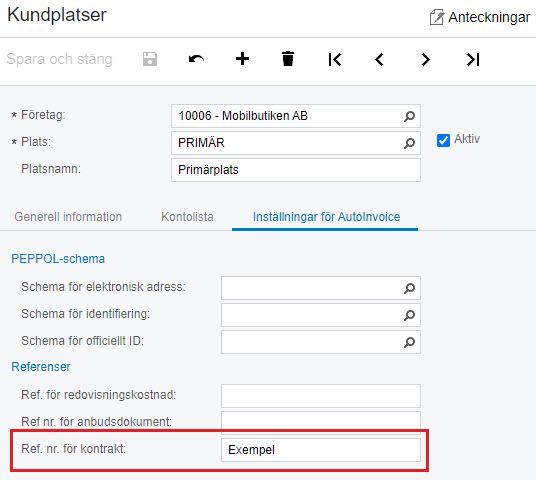536x480 pixels.
Task: Click the Ref. nr. för kontrakt field
Action: coord(321,450)
